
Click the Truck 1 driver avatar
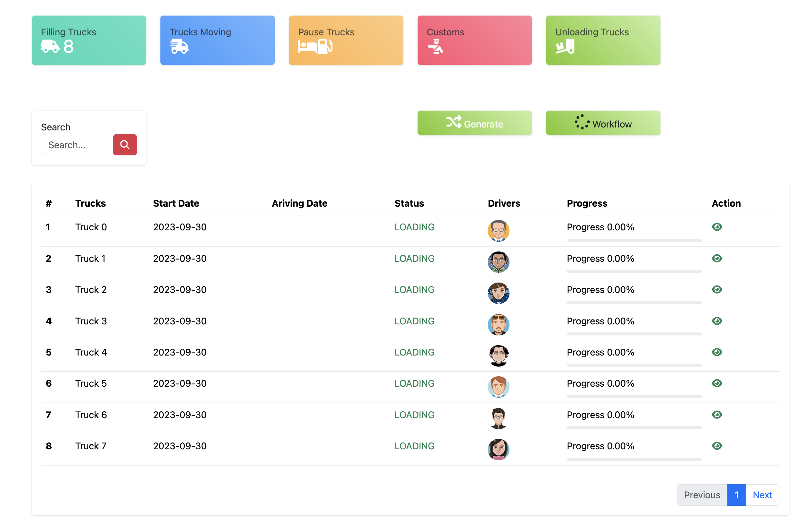[x=498, y=262]
